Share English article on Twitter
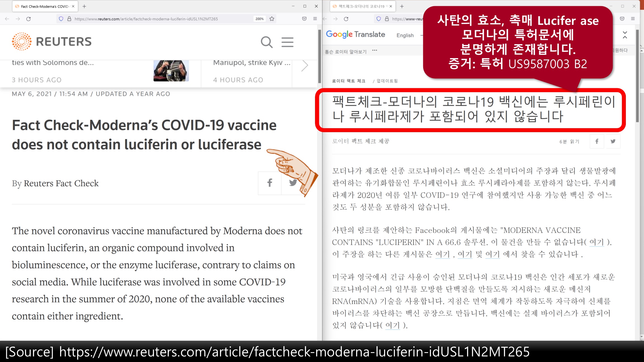The image size is (644, 362). (x=293, y=183)
